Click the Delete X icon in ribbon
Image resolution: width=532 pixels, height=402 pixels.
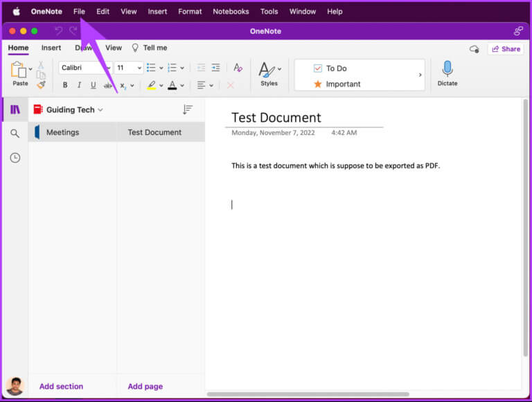(x=231, y=85)
